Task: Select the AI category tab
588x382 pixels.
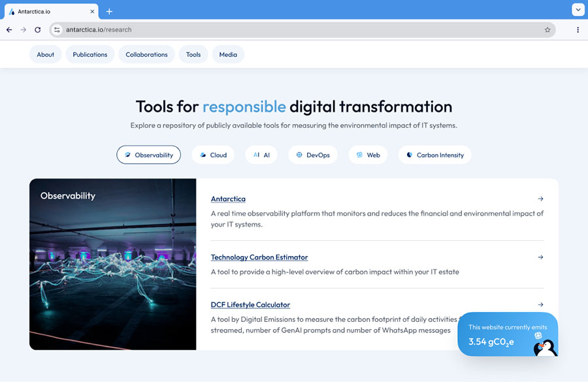Action: tap(261, 155)
